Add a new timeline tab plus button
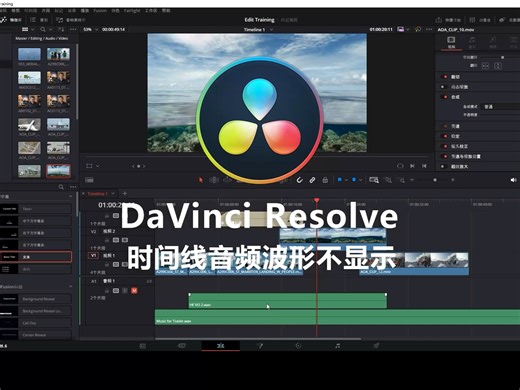 (125, 193)
